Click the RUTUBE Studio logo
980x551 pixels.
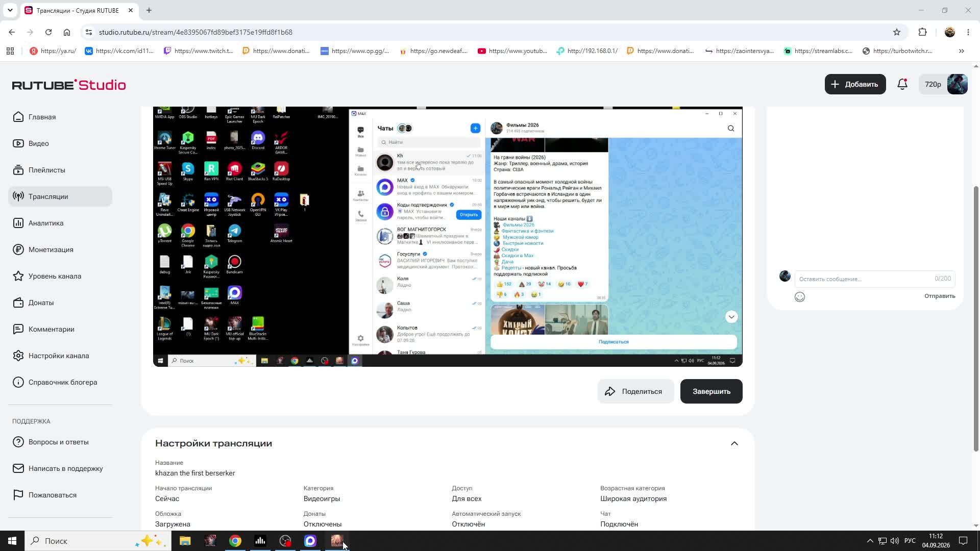coord(69,85)
